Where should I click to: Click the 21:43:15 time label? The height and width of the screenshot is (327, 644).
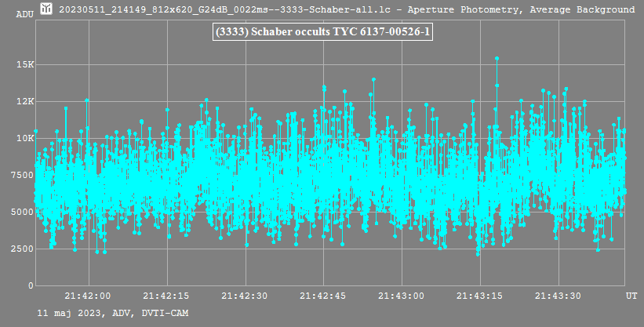coord(480,296)
